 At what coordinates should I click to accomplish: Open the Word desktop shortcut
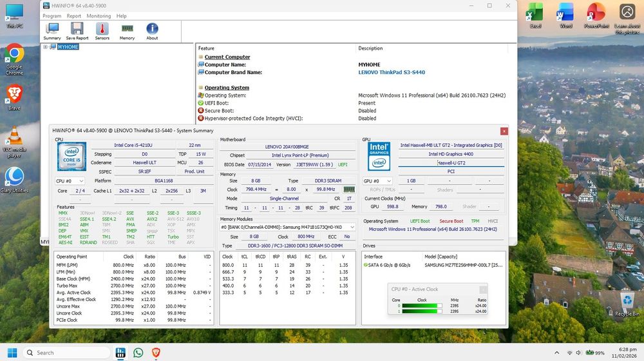(x=565, y=15)
